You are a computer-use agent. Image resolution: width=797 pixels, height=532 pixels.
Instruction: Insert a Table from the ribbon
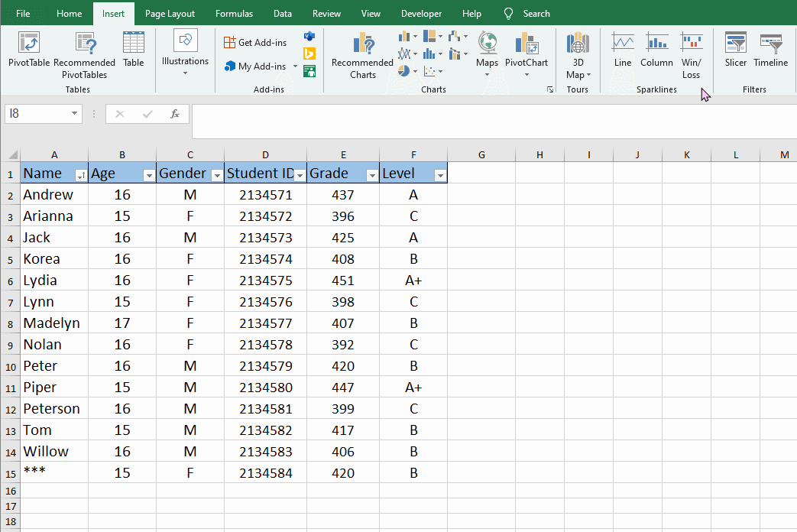(x=133, y=50)
